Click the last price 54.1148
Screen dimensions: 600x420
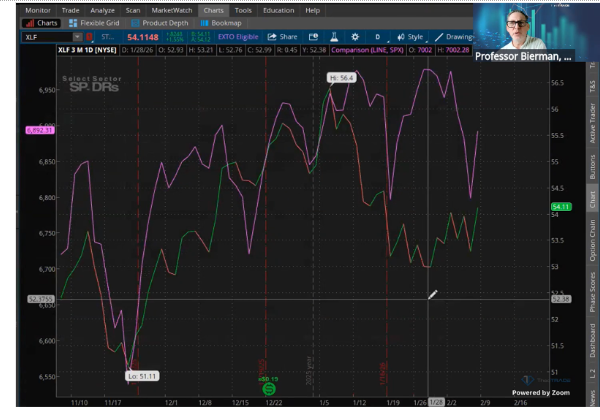[143, 37]
